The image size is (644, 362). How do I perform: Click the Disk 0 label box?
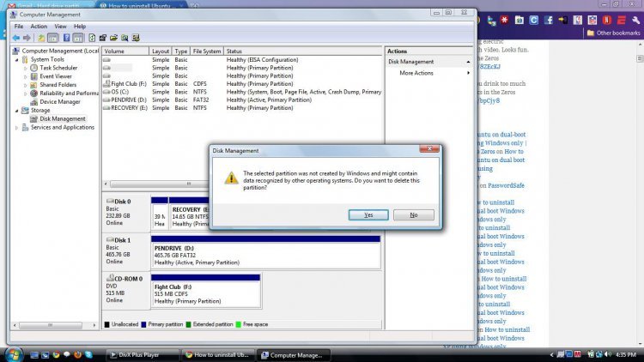(x=126, y=212)
